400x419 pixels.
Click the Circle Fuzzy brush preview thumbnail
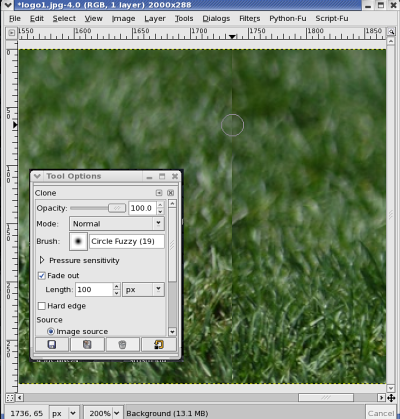(x=78, y=241)
